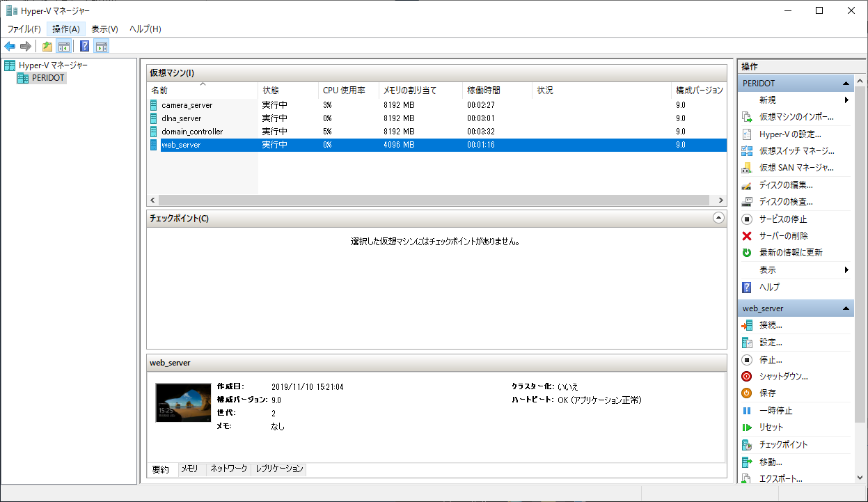Toggle the action pane show/hide toolbar icon
The image size is (868, 502).
102,47
